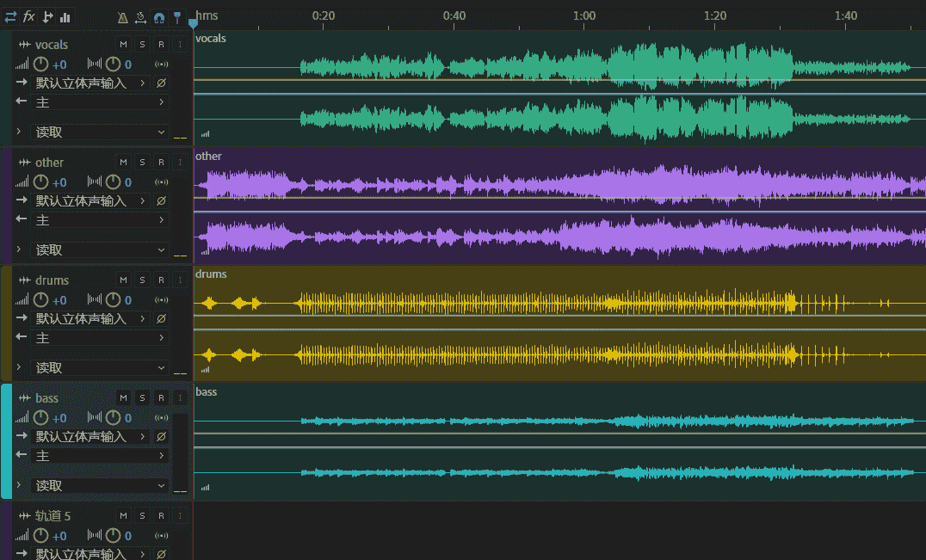
Task: Toggle the metronome icon
Action: (x=122, y=17)
